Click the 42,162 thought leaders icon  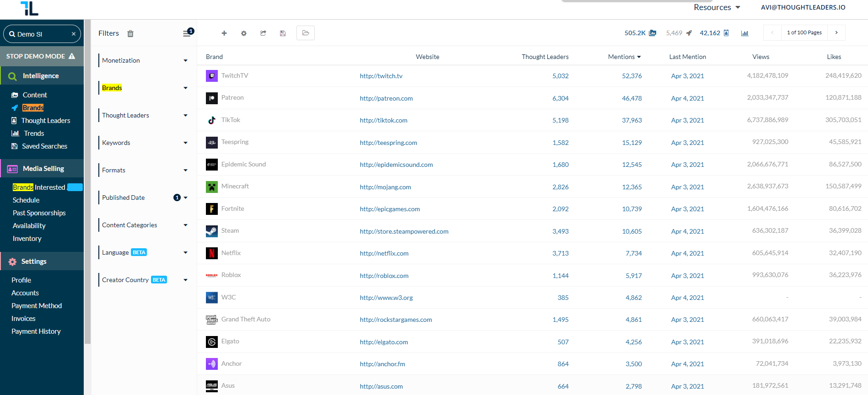(726, 33)
